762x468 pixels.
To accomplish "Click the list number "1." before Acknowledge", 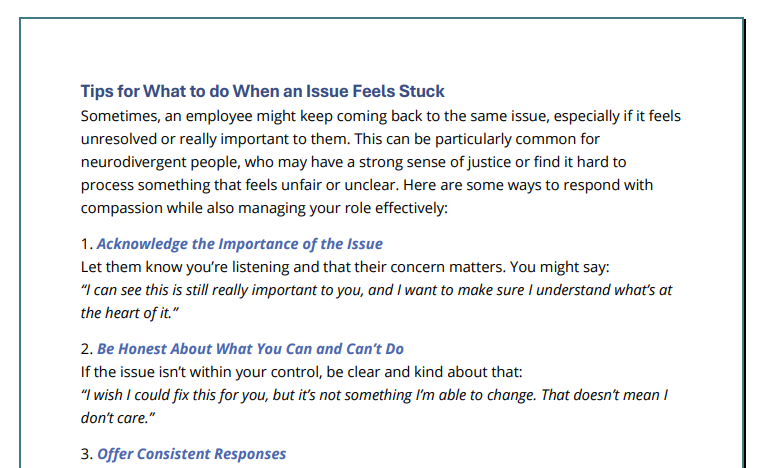I will [86, 244].
